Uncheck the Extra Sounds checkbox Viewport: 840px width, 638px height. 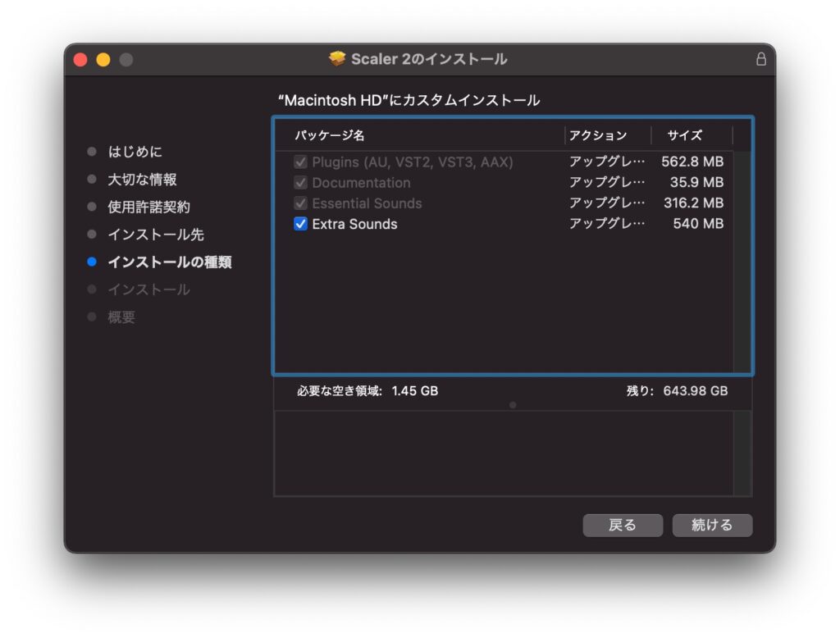click(x=301, y=224)
